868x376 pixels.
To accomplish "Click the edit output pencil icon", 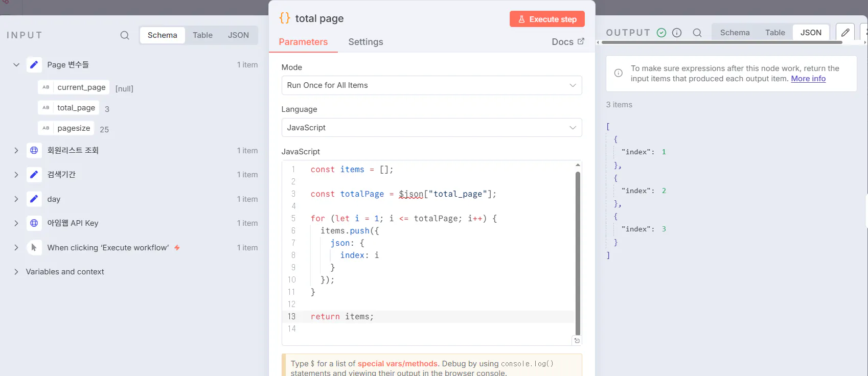I will [x=846, y=33].
